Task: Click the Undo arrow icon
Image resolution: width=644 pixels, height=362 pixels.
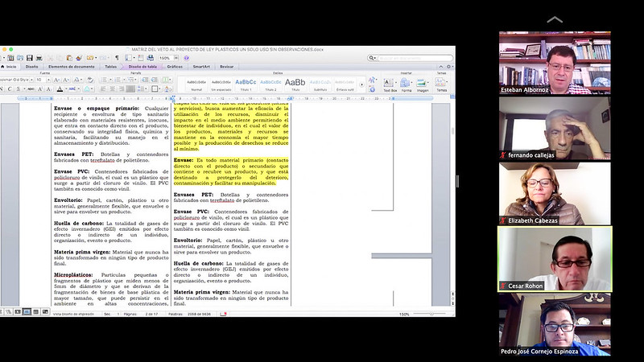Action: pos(90,58)
